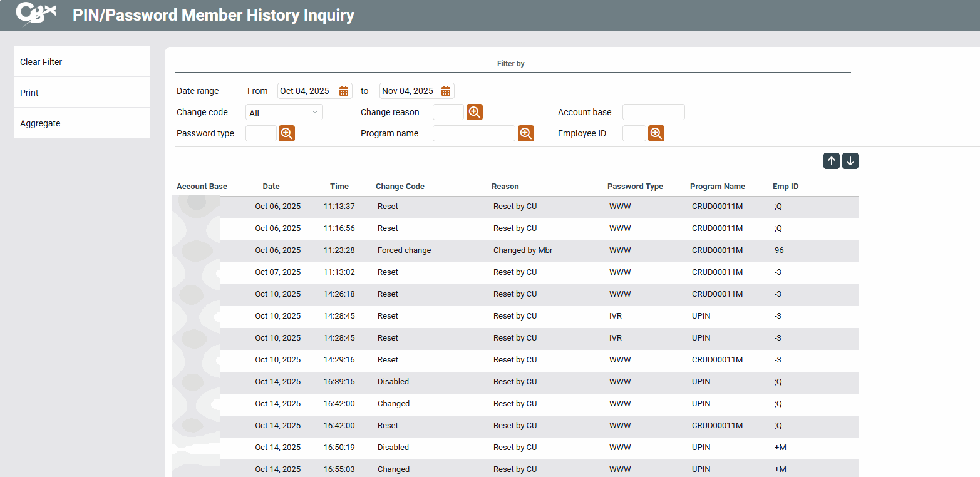
Task: Click the up arrow page button
Action: (832, 161)
